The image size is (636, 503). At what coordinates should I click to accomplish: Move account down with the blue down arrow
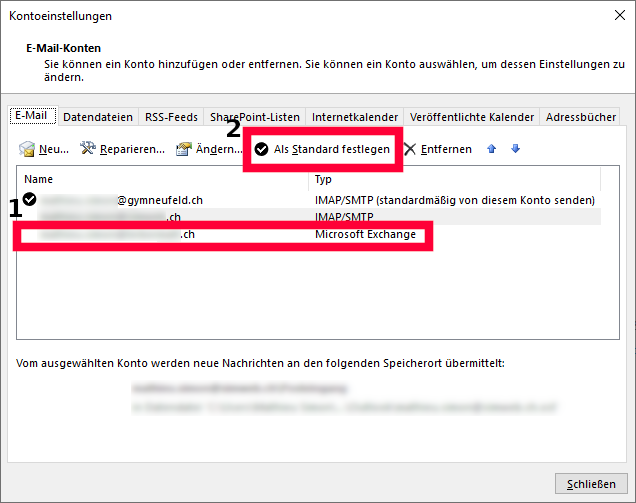point(515,149)
